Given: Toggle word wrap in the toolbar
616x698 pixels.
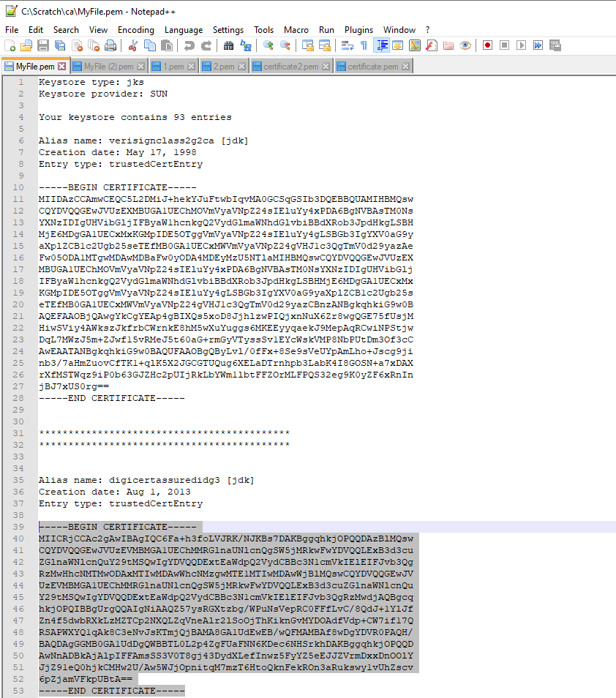Looking at the screenshot, I should (347, 45).
